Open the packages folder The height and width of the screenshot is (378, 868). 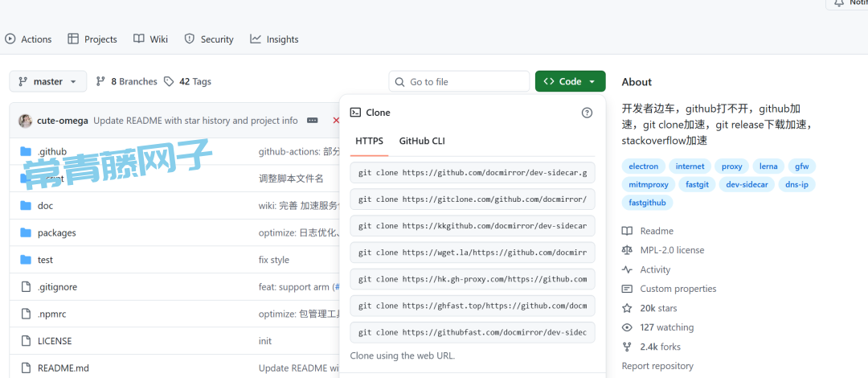tap(56, 232)
